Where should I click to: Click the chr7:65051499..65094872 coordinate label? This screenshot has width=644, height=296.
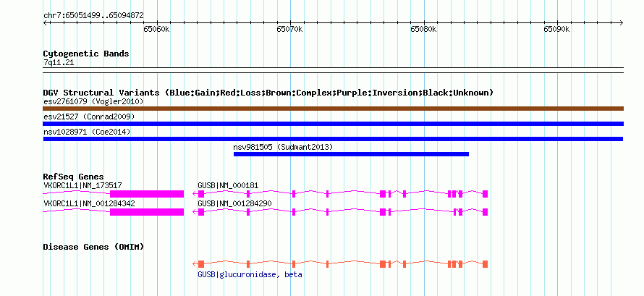tap(93, 16)
